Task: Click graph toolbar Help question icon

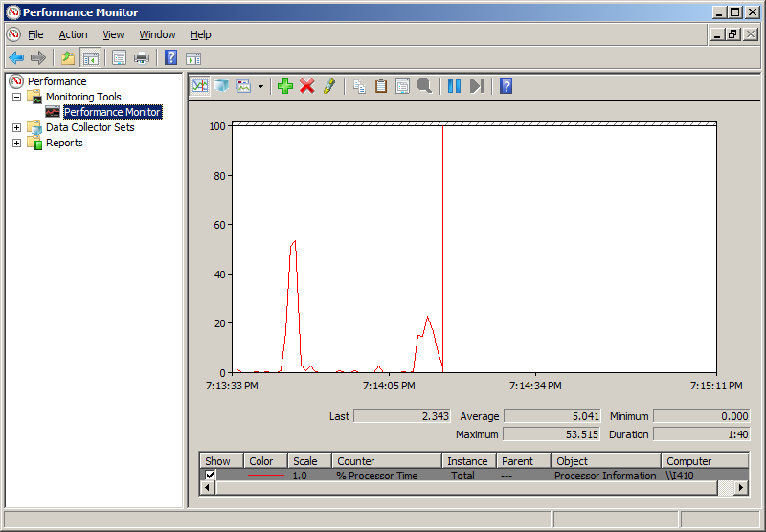Action: pos(507,86)
